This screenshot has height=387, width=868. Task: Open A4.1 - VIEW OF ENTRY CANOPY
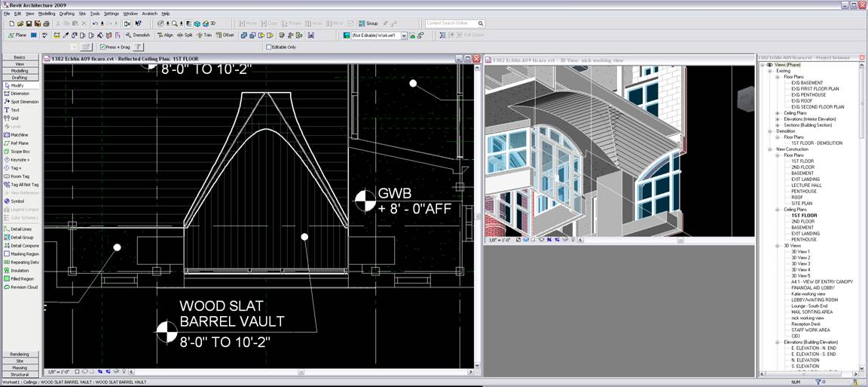coord(822,281)
